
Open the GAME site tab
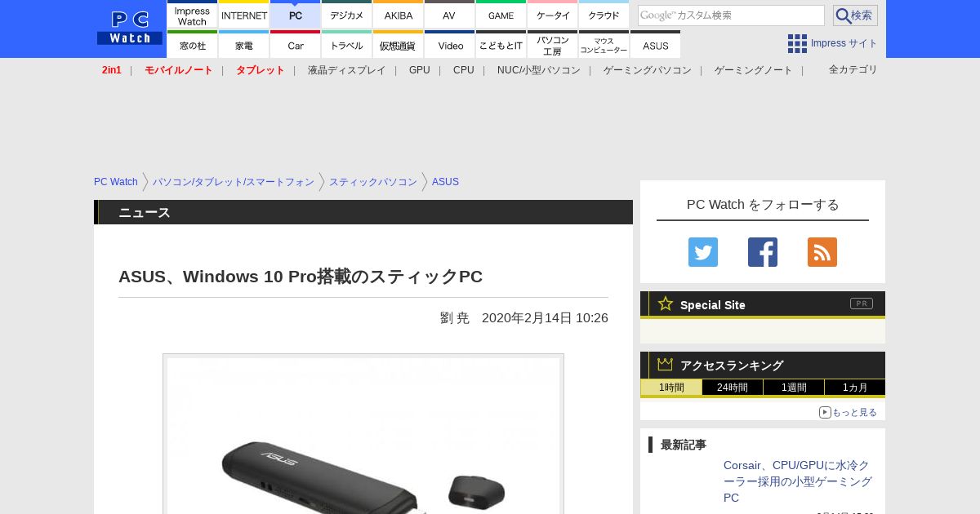501,15
